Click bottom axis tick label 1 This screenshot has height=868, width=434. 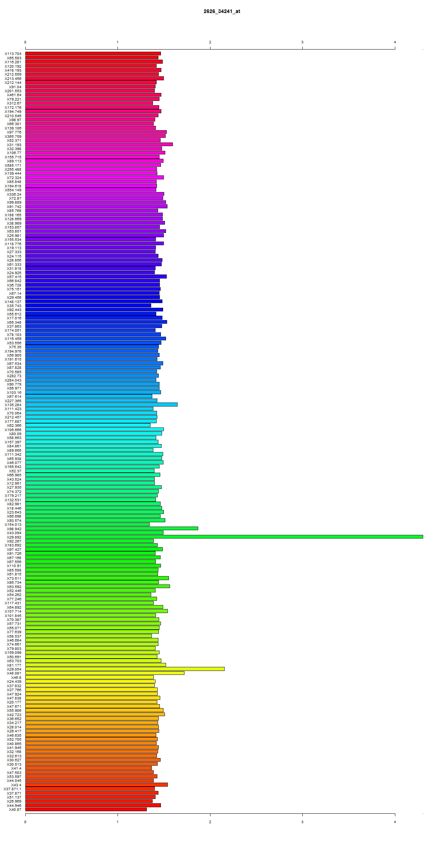pyautogui.click(x=118, y=822)
